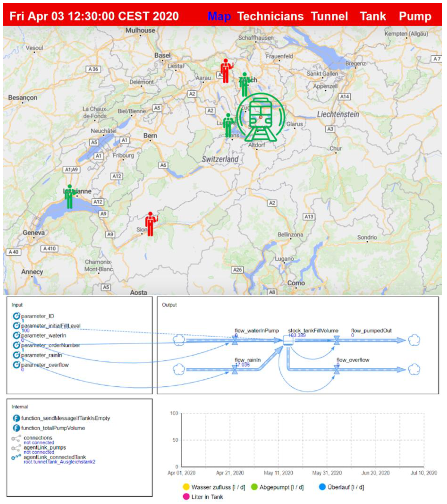This screenshot has width=447, height=504.
Task: Click the flow_pumpedOut valve symbol
Action: [337, 341]
